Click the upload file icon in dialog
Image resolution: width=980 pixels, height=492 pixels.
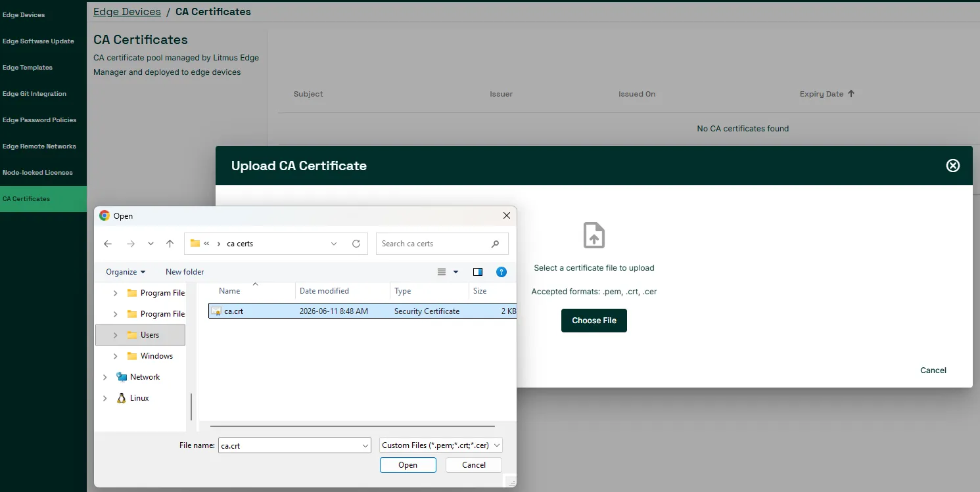click(x=594, y=235)
